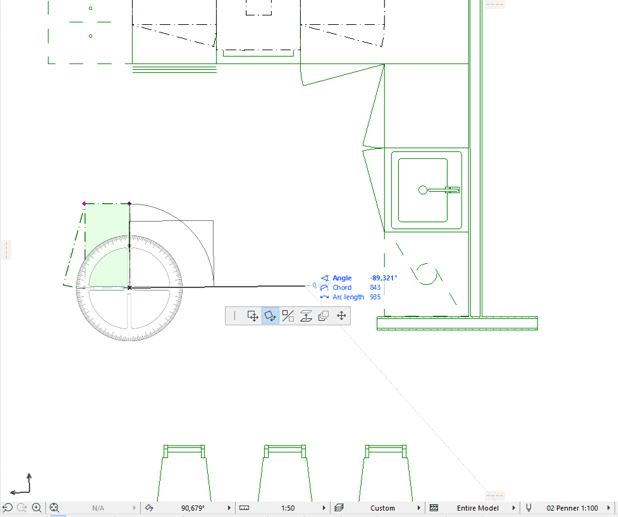Click the right curved arrow icon in bottom bar
The width and height of the screenshot is (618, 517).
click(x=21, y=508)
